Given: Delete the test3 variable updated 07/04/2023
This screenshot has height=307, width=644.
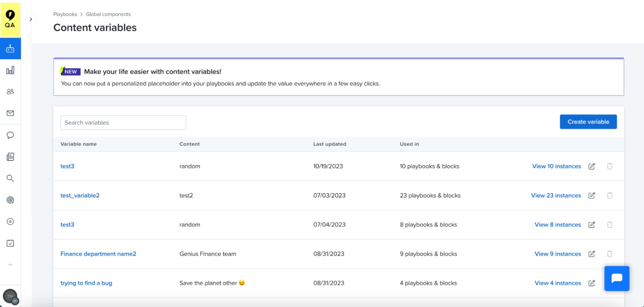Looking at the screenshot, I should click(610, 224).
